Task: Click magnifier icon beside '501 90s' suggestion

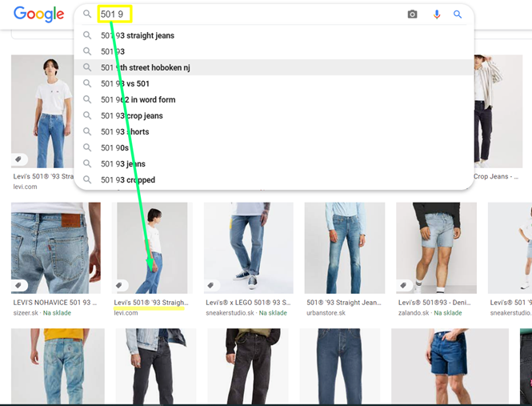Action: [87, 148]
